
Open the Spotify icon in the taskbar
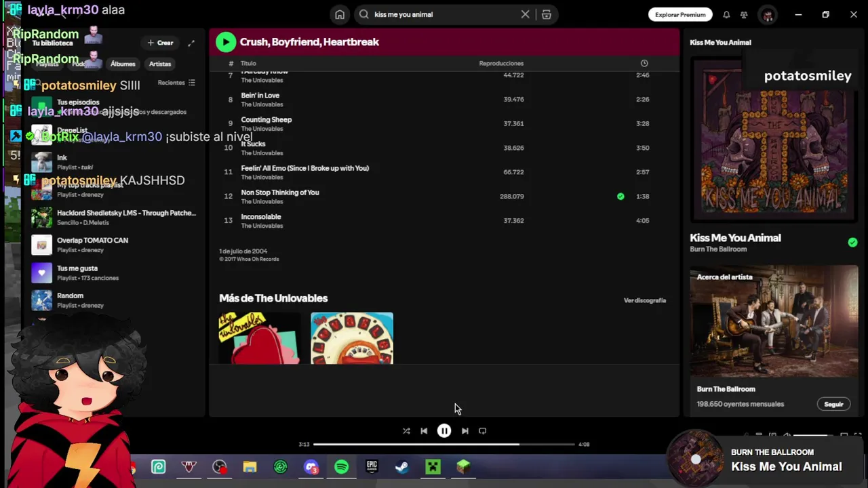341,467
